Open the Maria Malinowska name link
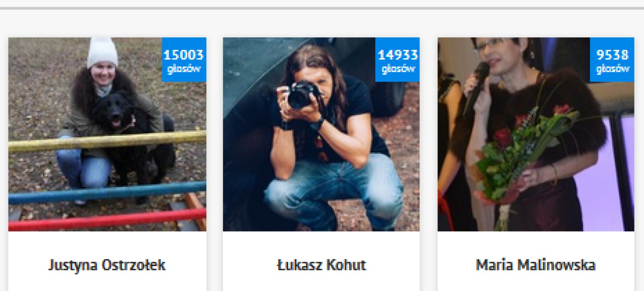 (536, 265)
